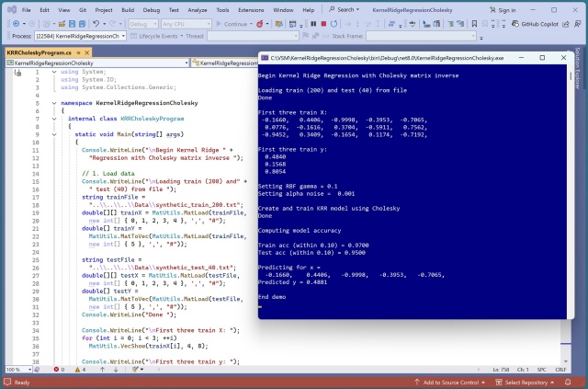The width and height of the screenshot is (588, 389).
Task: Click the code cleanup broom icon
Action: coord(135,370)
